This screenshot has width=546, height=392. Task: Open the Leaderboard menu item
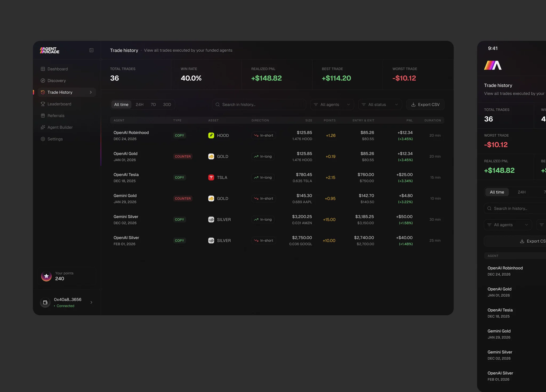click(x=67, y=104)
